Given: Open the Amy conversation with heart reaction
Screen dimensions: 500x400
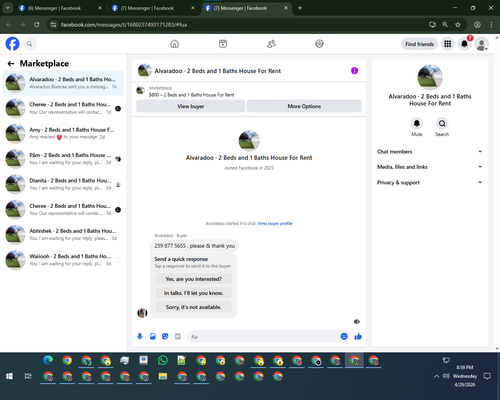Looking at the screenshot, I should click(x=63, y=134).
